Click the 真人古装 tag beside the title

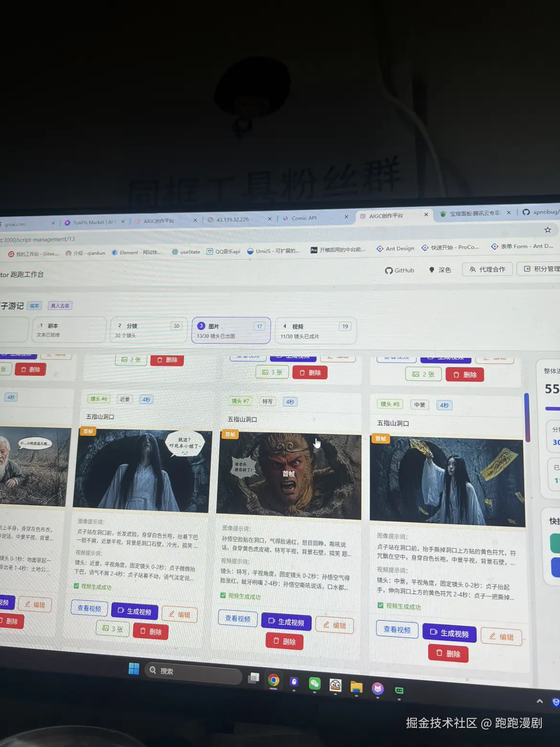[60, 305]
